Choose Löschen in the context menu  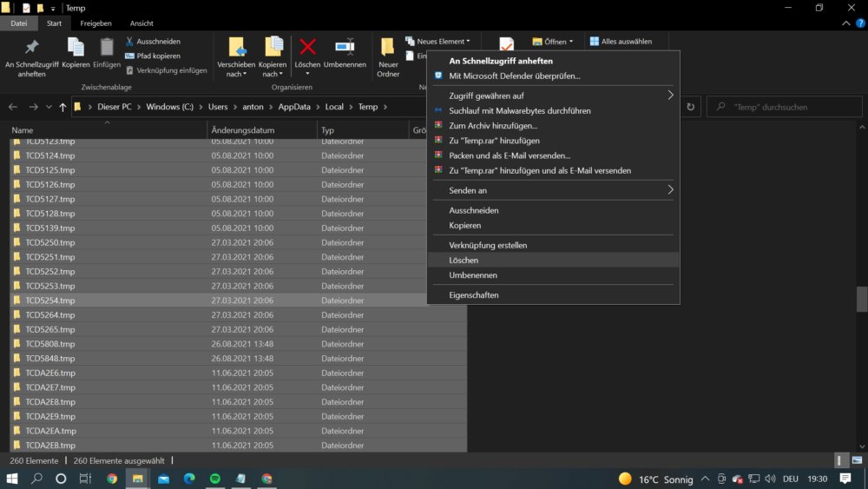(x=553, y=261)
